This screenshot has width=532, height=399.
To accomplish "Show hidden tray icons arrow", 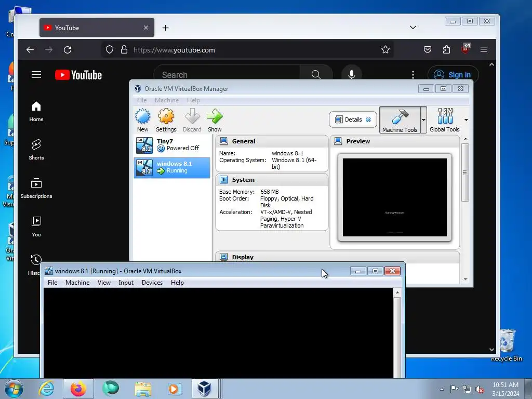I will tap(442, 389).
